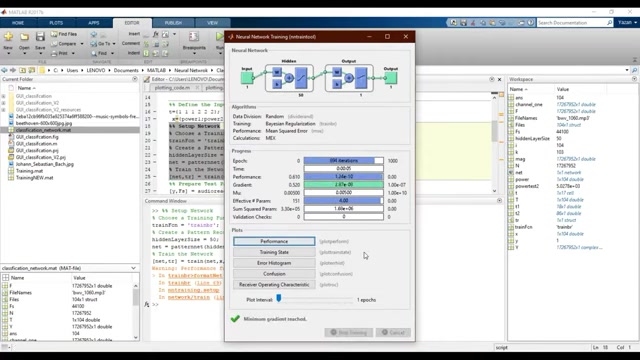Click the Confusion plot button

tap(274, 274)
